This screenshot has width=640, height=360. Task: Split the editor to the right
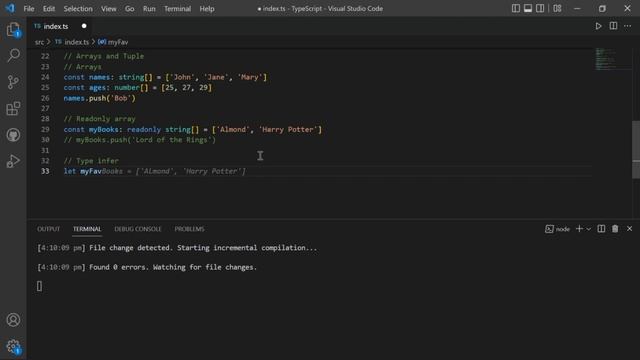[x=613, y=26]
